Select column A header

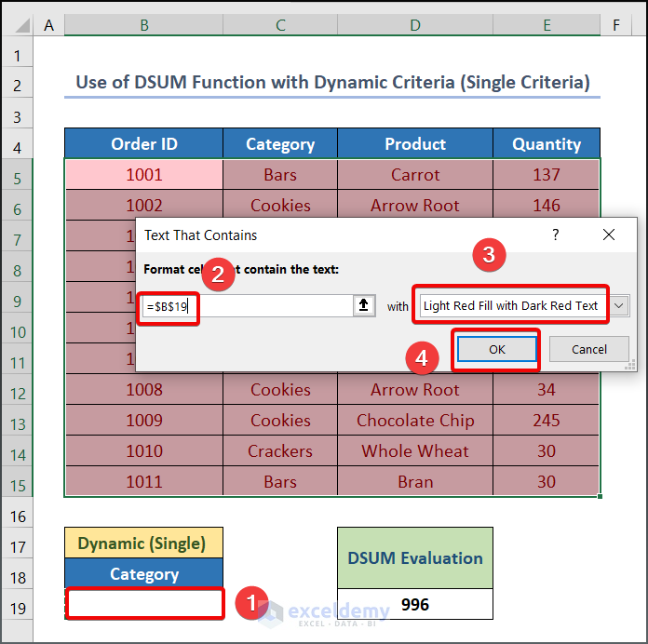[x=48, y=25]
